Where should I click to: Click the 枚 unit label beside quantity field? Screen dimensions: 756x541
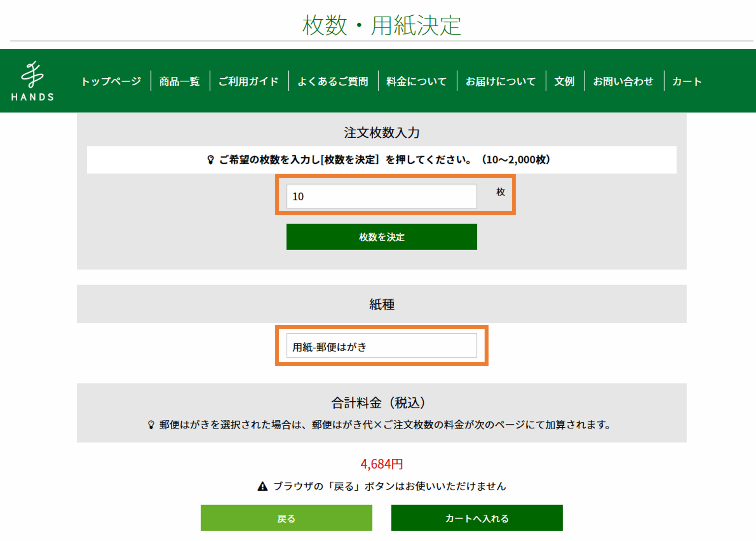pyautogui.click(x=500, y=192)
